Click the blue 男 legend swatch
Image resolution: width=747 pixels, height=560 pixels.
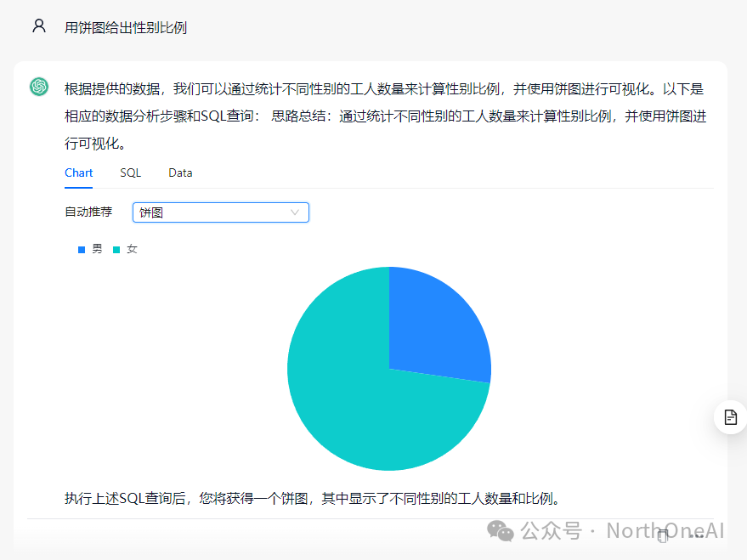(82, 250)
